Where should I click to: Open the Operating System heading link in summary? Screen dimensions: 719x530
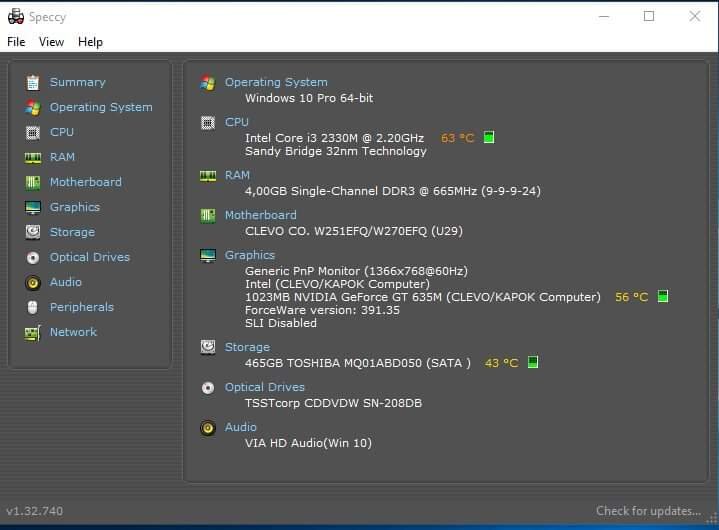tap(276, 83)
